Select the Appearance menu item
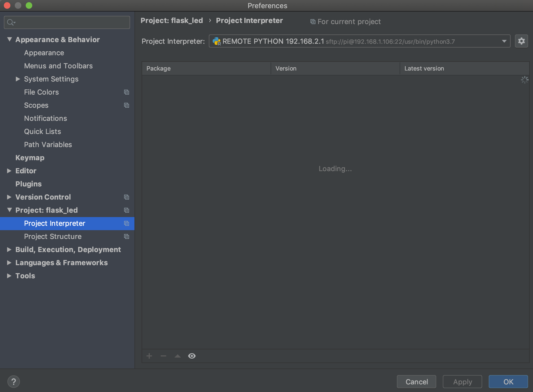This screenshot has height=392, width=533. (x=44, y=52)
